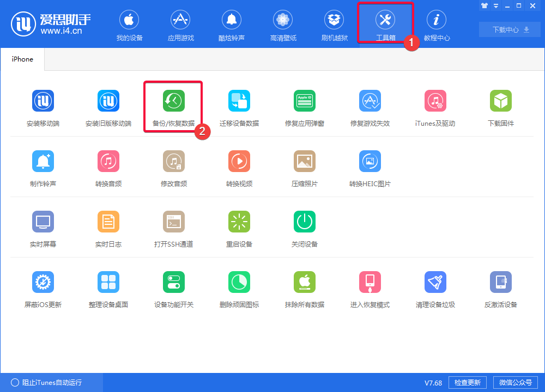The image size is (545, 392).
Task: Select 修复应用弹窗 to fix app popups
Action: pyautogui.click(x=304, y=106)
